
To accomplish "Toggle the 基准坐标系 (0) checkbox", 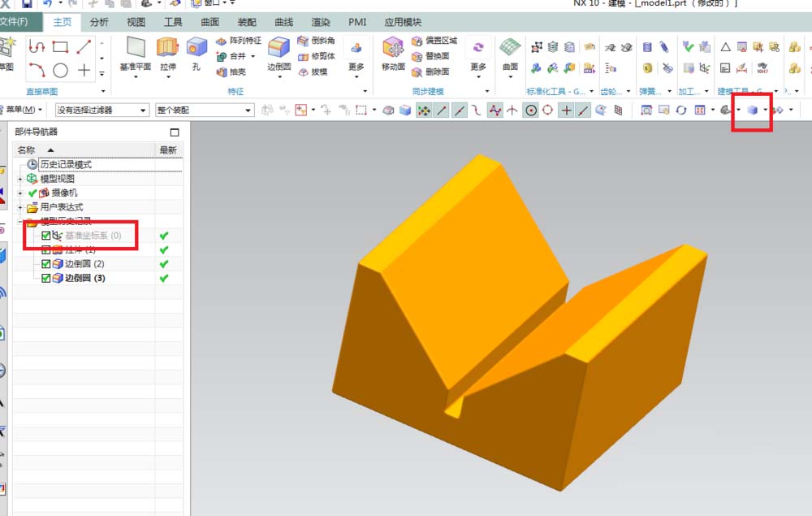I will [x=46, y=235].
